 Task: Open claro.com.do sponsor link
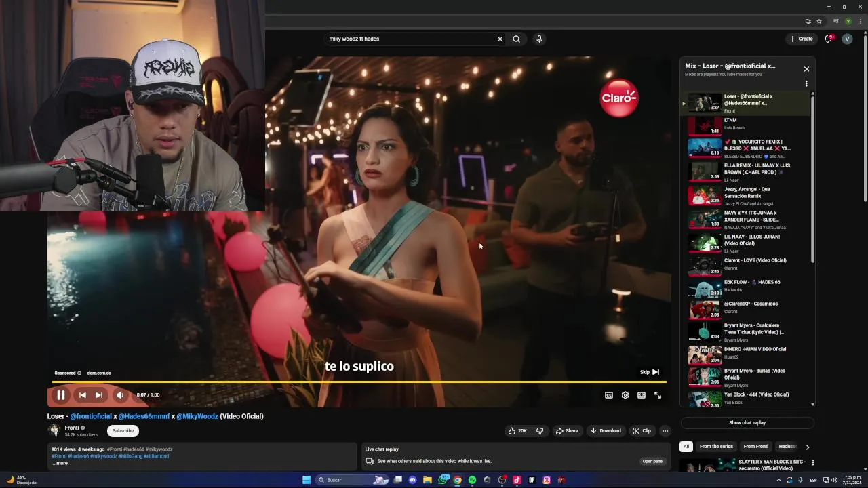[x=98, y=373]
